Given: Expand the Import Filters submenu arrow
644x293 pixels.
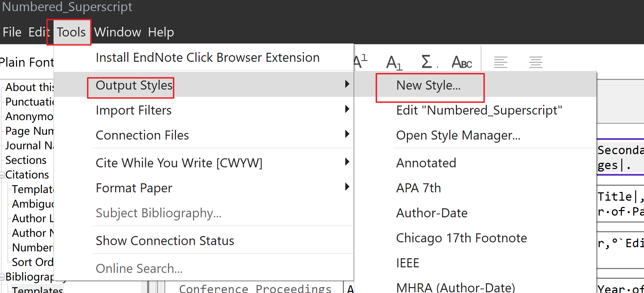Looking at the screenshot, I should (x=347, y=109).
